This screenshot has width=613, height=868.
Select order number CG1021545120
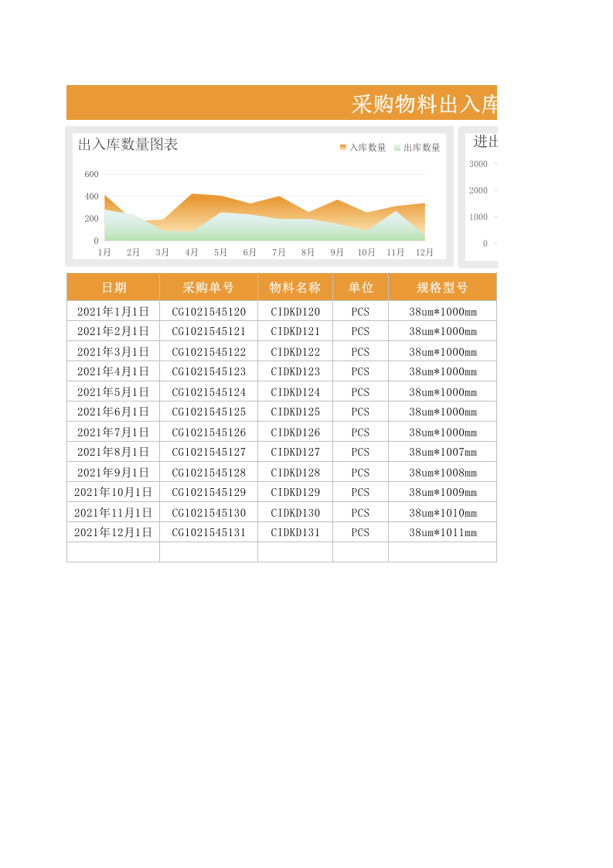209,312
